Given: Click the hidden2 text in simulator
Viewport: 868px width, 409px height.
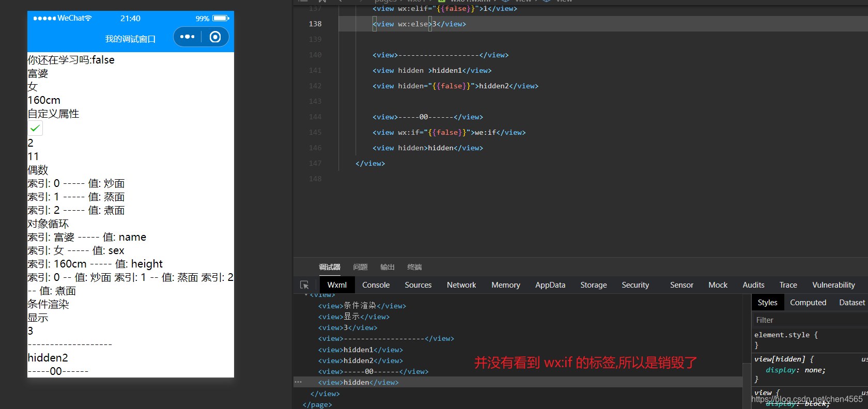Looking at the screenshot, I should coord(48,358).
